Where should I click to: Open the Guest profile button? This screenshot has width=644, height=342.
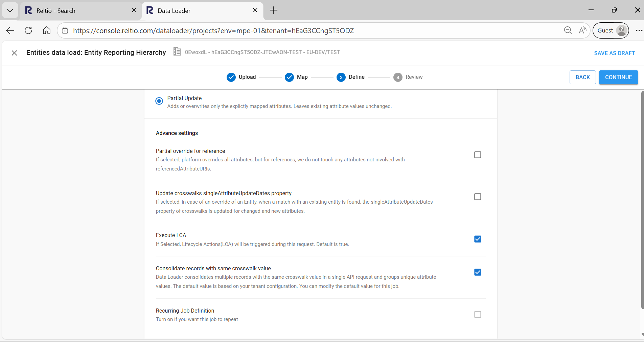point(611,30)
